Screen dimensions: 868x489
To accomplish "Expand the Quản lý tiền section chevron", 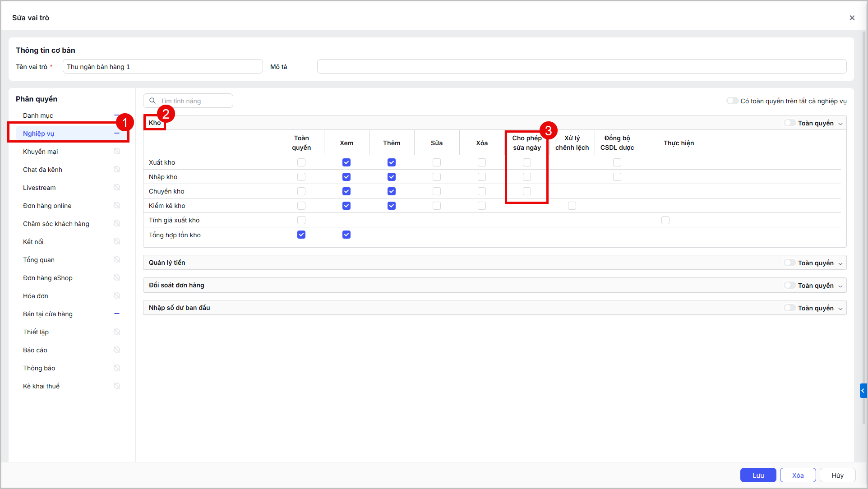I will [x=840, y=263].
